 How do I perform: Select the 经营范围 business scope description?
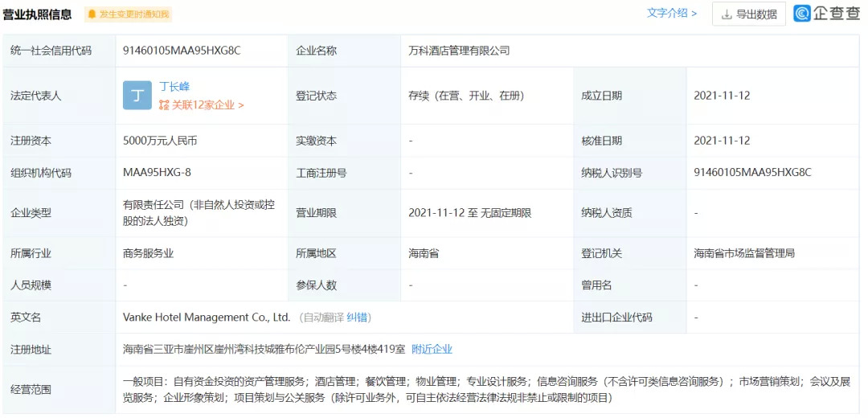click(486, 390)
